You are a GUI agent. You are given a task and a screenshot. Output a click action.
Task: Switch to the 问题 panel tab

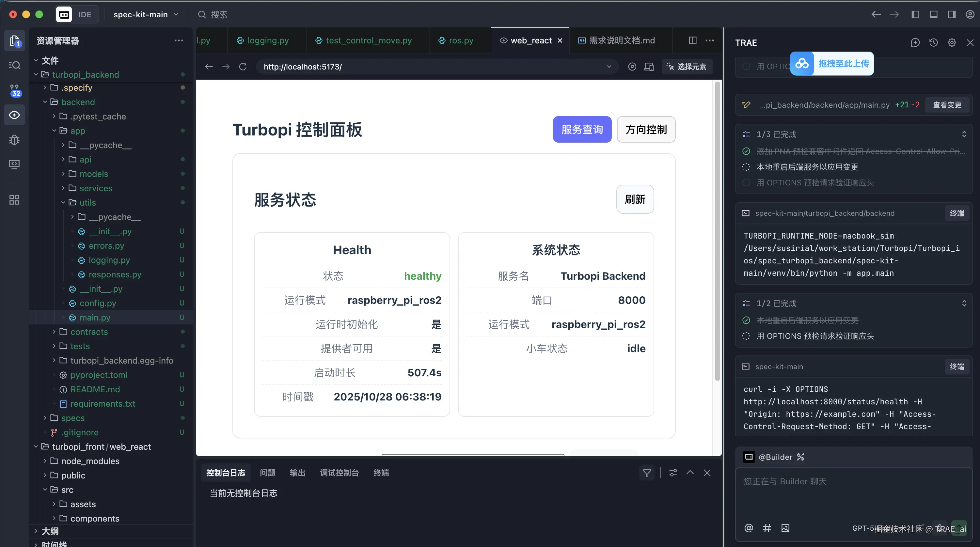[x=267, y=473]
